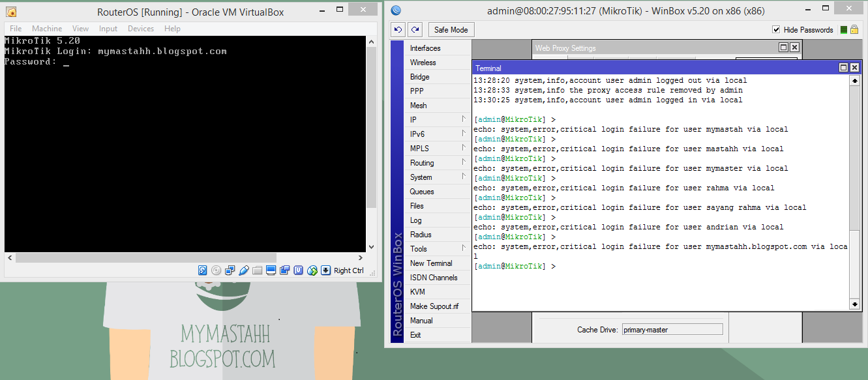This screenshot has height=380, width=868.
Task: Click the USB devices icon in VirtualBox status bar
Action: (243, 270)
